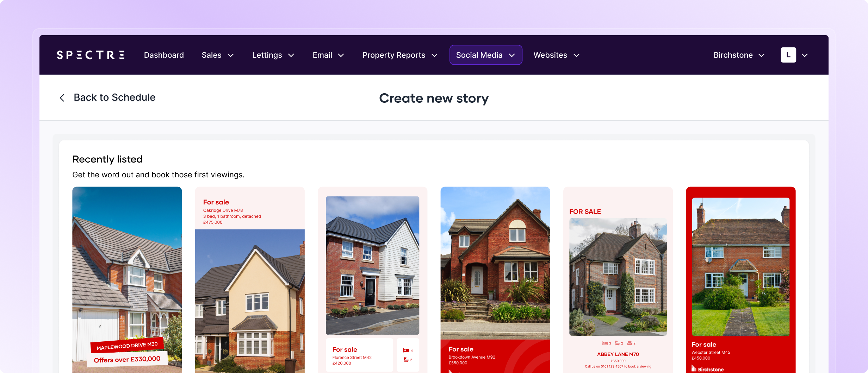This screenshot has width=868, height=373.
Task: Open the Email menu
Action: pyautogui.click(x=328, y=55)
